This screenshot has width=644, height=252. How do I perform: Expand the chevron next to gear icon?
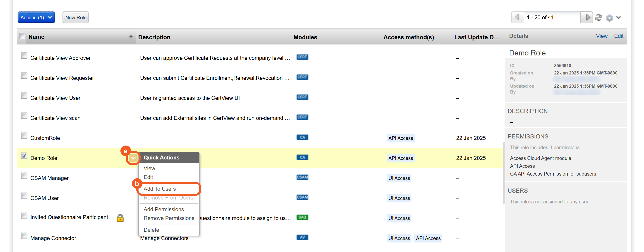coord(619,18)
